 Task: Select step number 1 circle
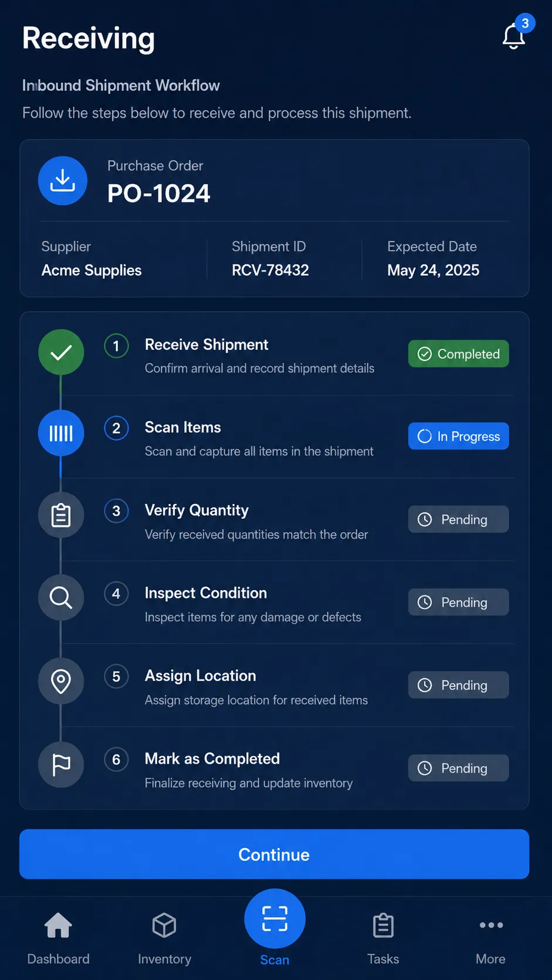pos(116,346)
